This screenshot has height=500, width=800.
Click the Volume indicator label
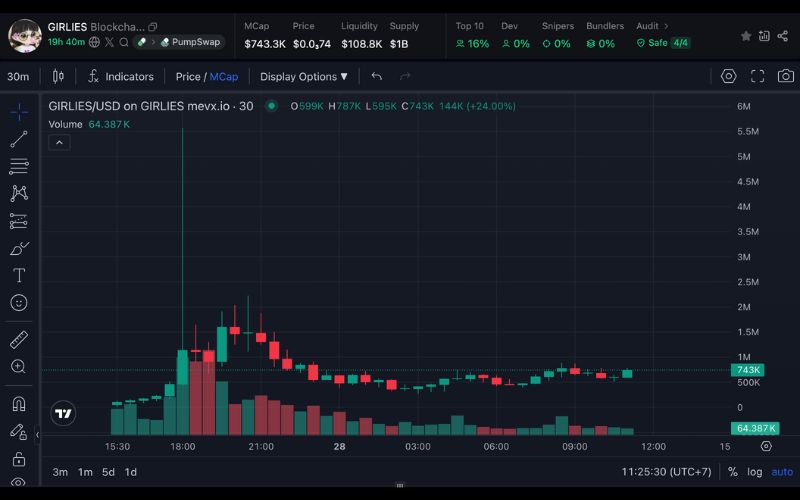pyautogui.click(x=65, y=124)
